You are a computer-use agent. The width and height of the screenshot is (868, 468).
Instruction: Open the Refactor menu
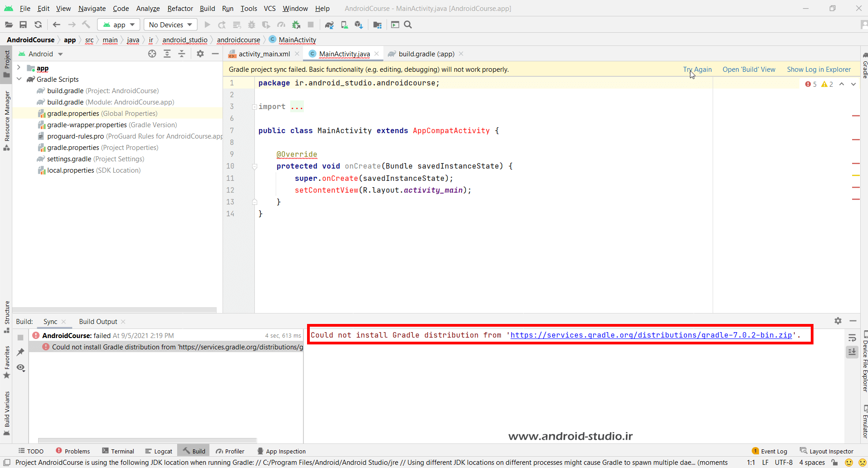[180, 9]
